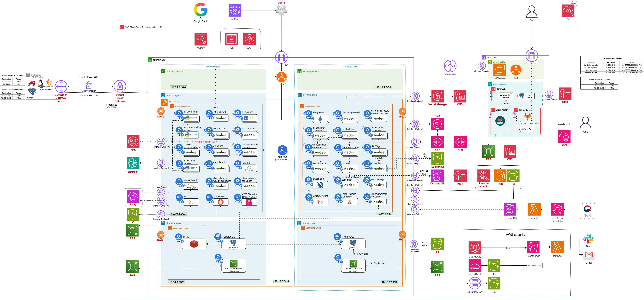Click the Redis node box

(194, 244)
